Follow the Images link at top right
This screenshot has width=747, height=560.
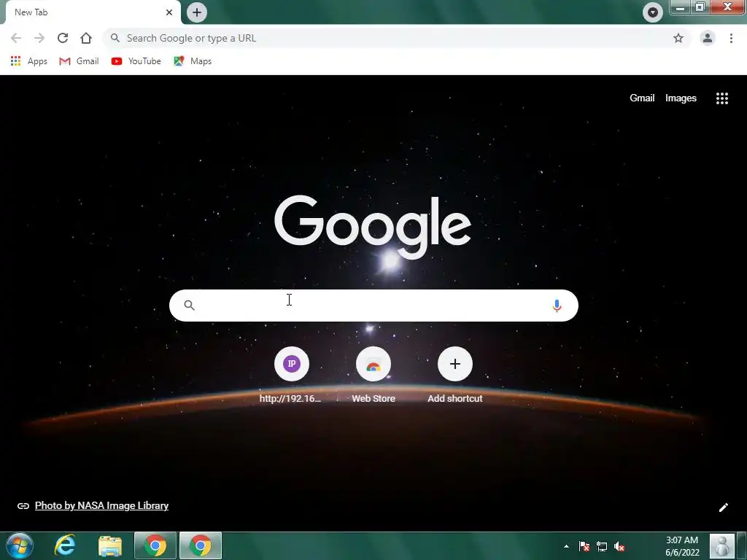(681, 98)
